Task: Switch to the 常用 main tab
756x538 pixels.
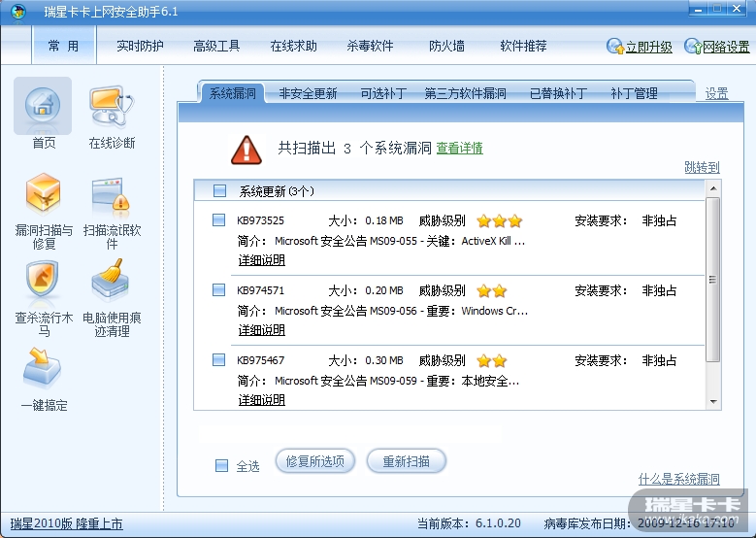Action: [64, 46]
